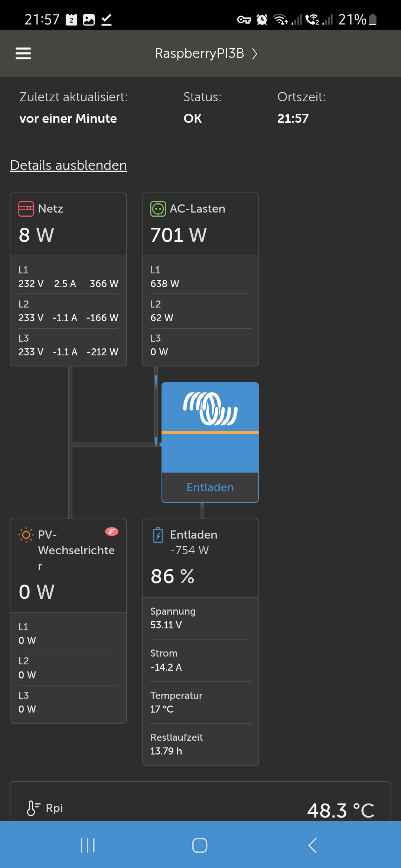Tap the battery 86 % reading
The width and height of the screenshot is (401, 868).
(173, 576)
